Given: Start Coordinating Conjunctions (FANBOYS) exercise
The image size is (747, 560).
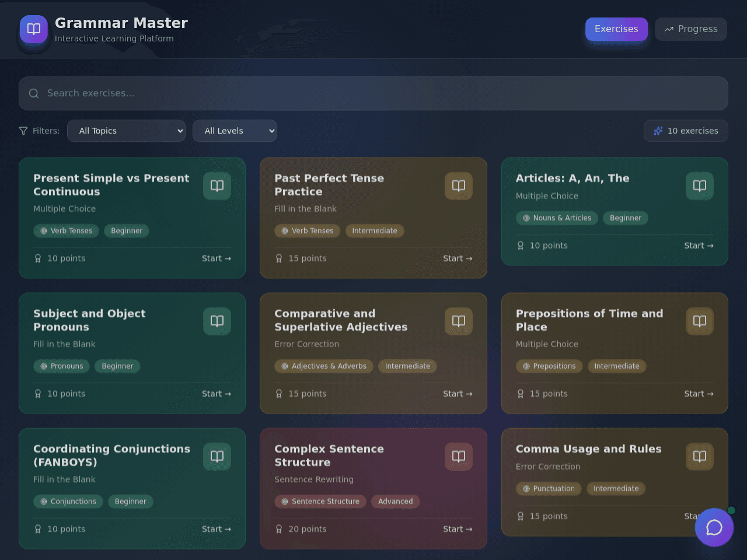Looking at the screenshot, I should click(x=217, y=529).
